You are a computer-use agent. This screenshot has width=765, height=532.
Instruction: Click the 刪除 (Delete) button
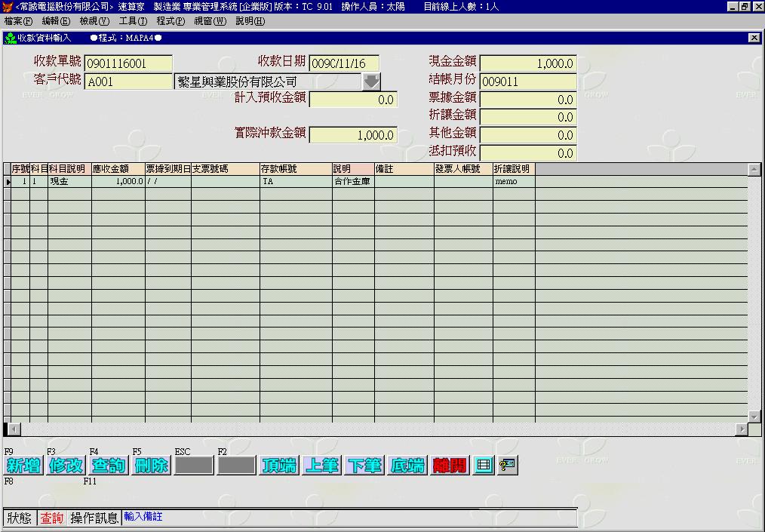(x=151, y=466)
